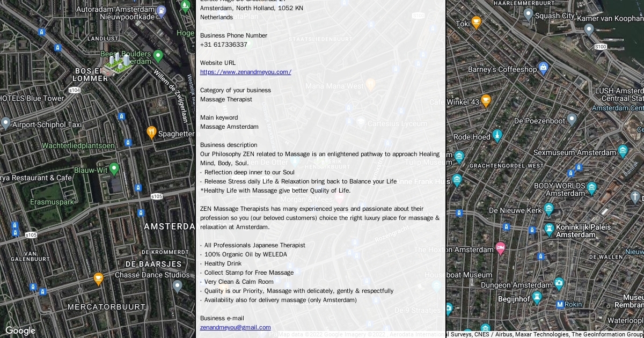Open the zenandmeyou.com website link
Image resolution: width=644 pixels, height=338 pixels.
click(x=245, y=72)
